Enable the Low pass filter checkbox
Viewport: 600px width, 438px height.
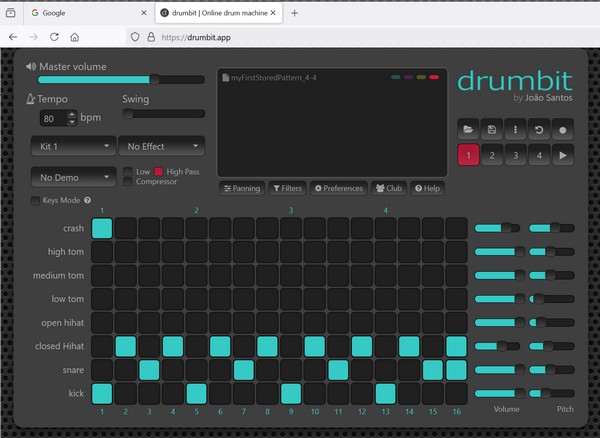click(127, 171)
